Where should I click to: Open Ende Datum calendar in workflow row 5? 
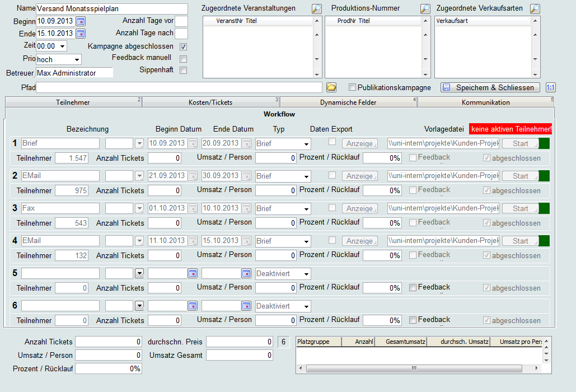tap(246, 274)
